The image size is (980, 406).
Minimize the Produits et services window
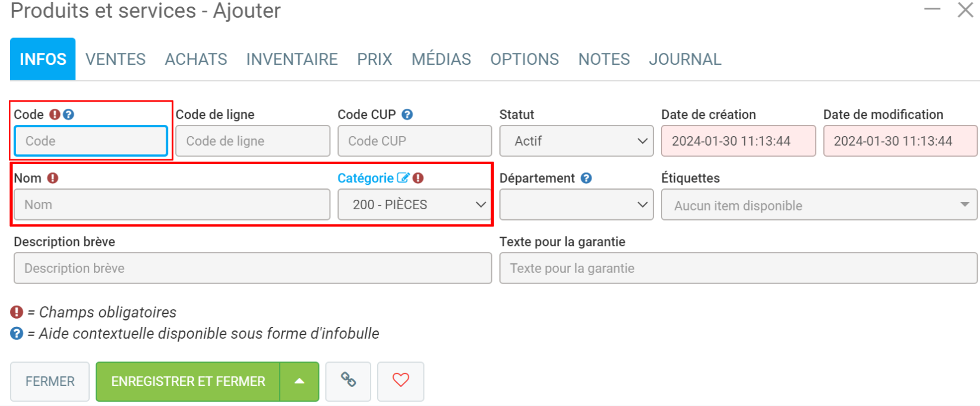(932, 10)
